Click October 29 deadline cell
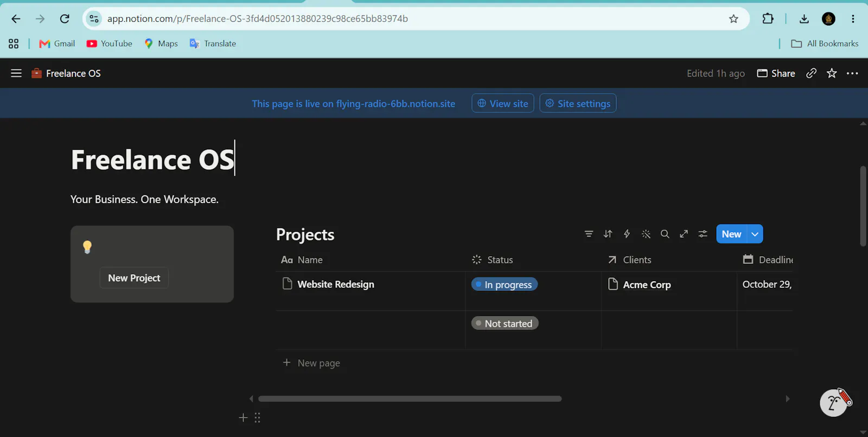Viewport: 868px width, 437px height. coord(765,291)
